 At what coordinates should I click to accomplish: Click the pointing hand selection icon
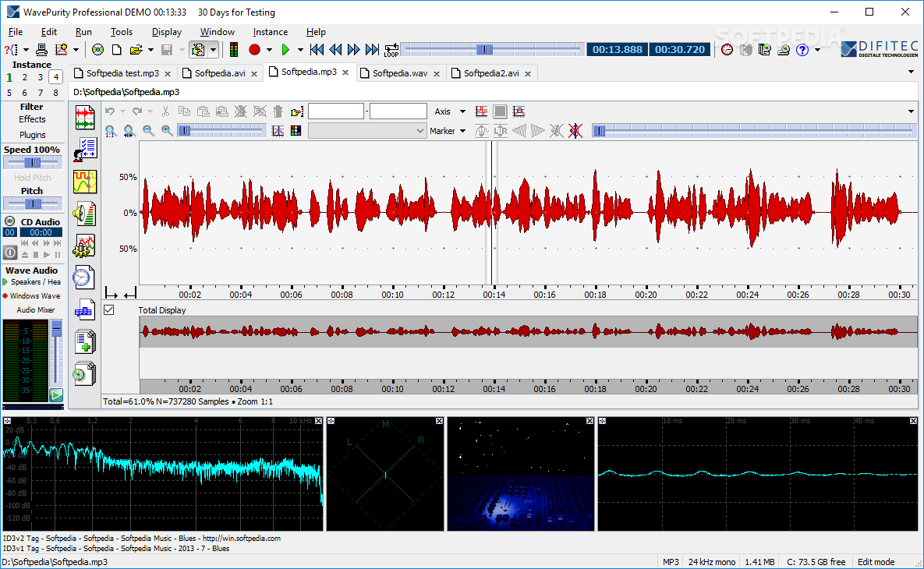297,111
